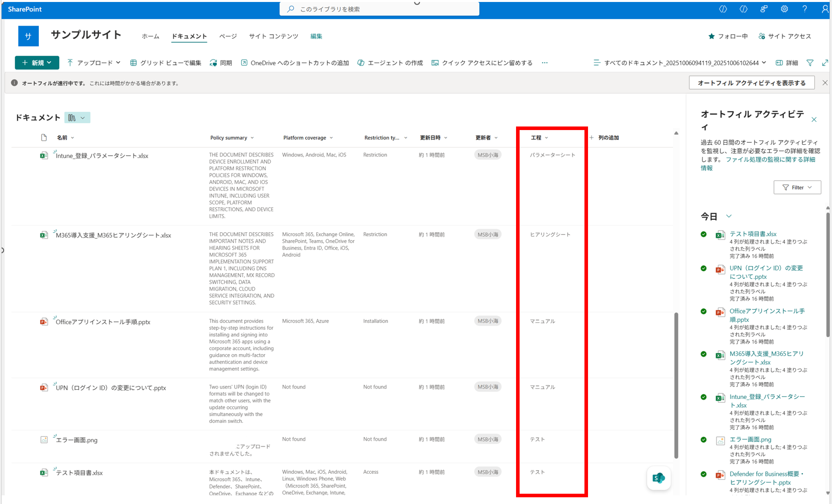The width and height of the screenshot is (832, 504).
Task: Collapse the 今日 activity section
Action: (x=729, y=216)
